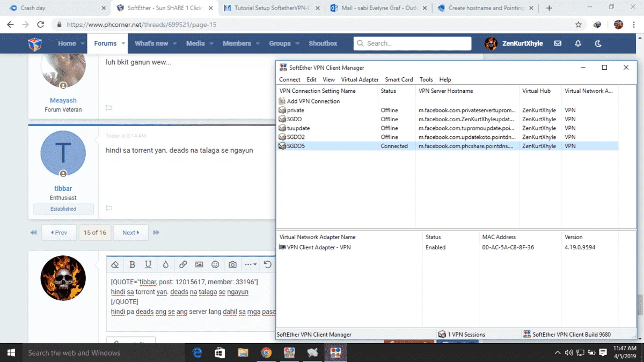Switch to Mail Outlook browser tab
The image size is (644, 362).
click(x=379, y=8)
